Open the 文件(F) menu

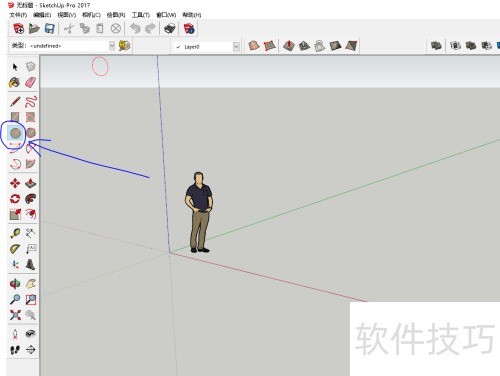point(18,15)
